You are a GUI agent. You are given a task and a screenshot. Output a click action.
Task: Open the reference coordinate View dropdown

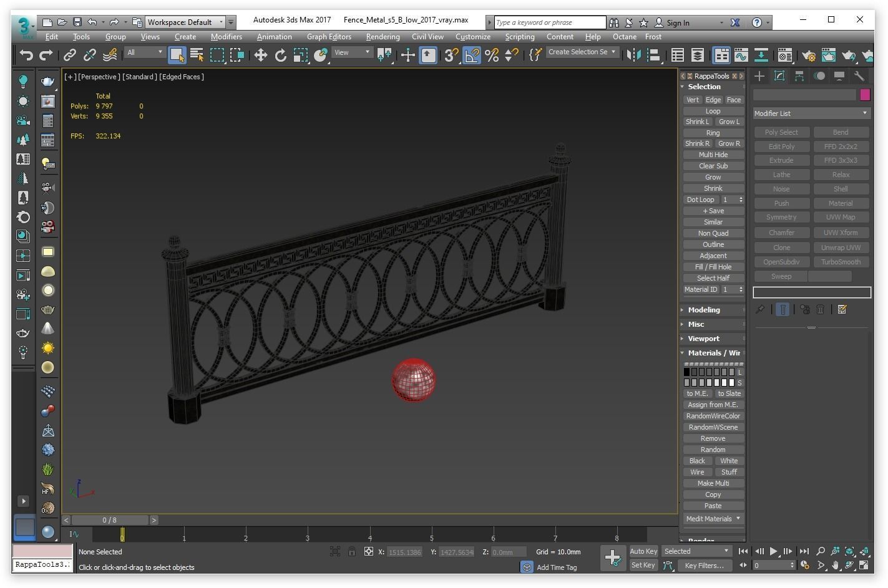click(352, 52)
